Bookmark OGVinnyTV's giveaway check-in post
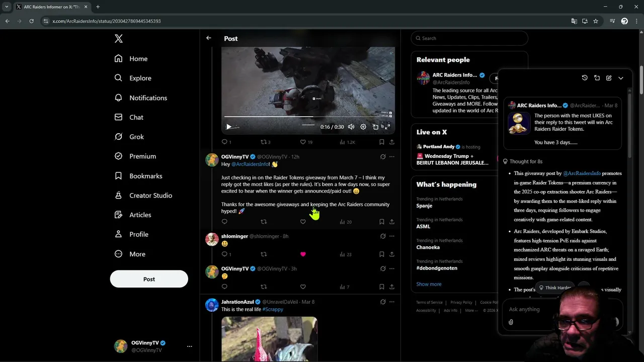 pyautogui.click(x=381, y=222)
